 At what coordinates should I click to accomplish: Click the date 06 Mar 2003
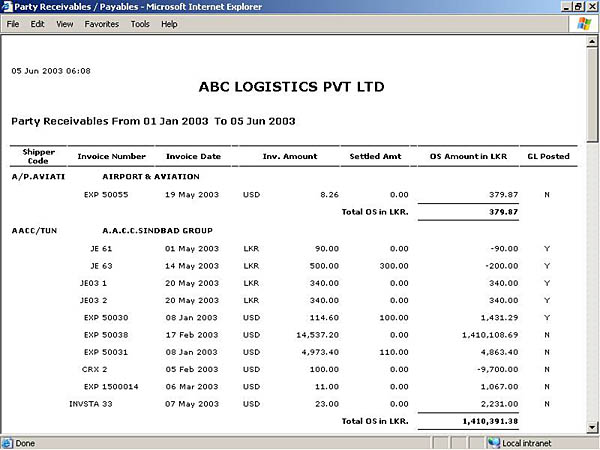(x=192, y=386)
